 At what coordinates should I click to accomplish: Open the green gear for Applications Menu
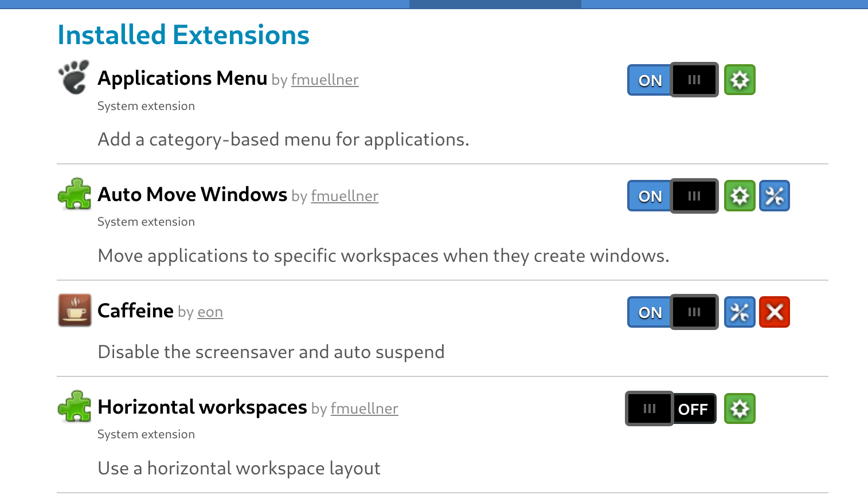740,80
